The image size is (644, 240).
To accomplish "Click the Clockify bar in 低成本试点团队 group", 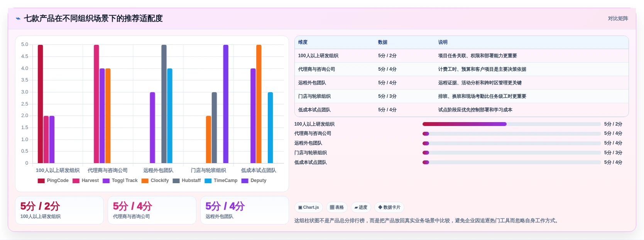I will point(259,104).
